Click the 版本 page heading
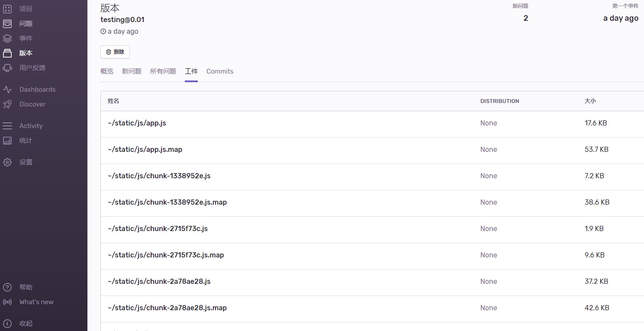The image size is (644, 331). click(x=110, y=8)
